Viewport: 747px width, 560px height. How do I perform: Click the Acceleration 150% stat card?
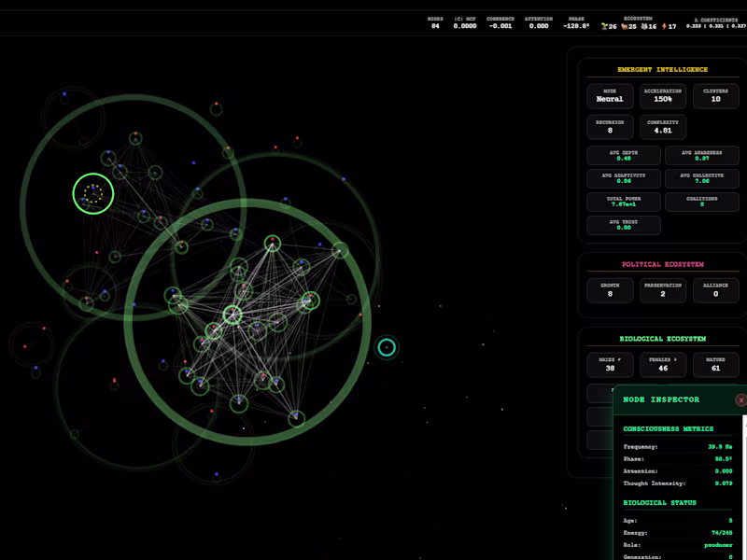(663, 96)
